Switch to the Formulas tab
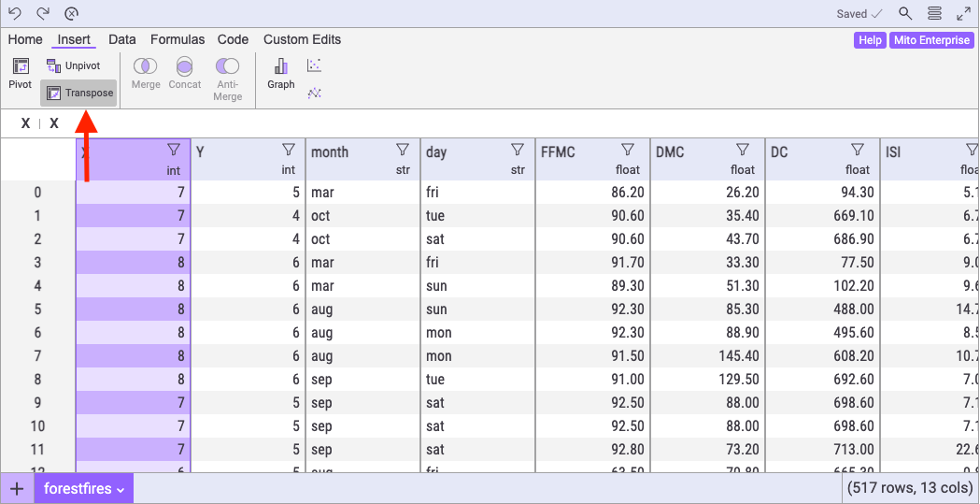 178,39
